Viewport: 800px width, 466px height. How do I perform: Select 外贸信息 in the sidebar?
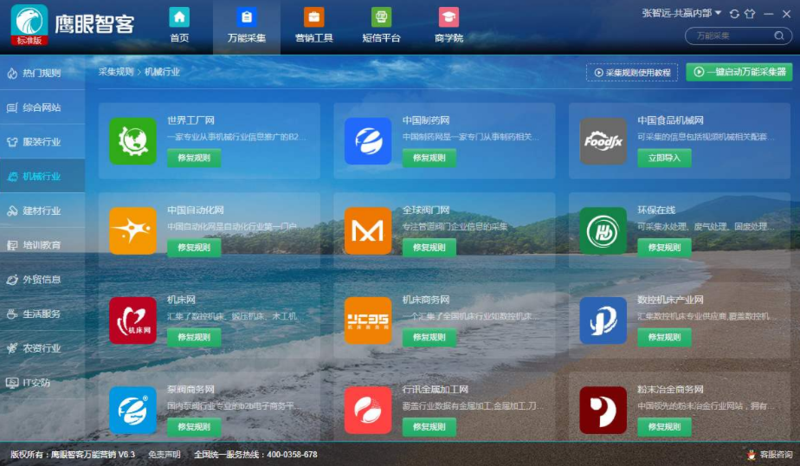42,279
